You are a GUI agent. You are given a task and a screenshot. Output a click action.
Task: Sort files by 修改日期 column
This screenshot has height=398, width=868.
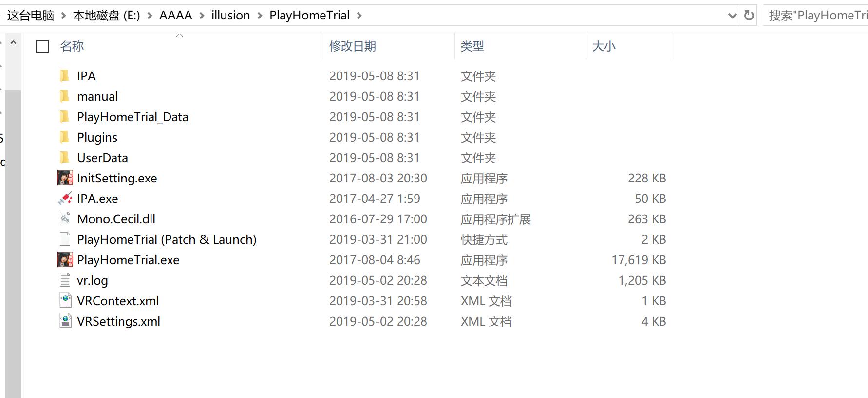(x=353, y=46)
